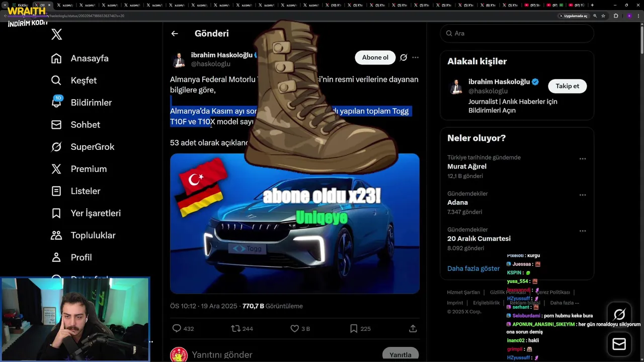Viewport: 644px width, 362px height.
Task: Click the Abone ol button
Action: pos(375,57)
